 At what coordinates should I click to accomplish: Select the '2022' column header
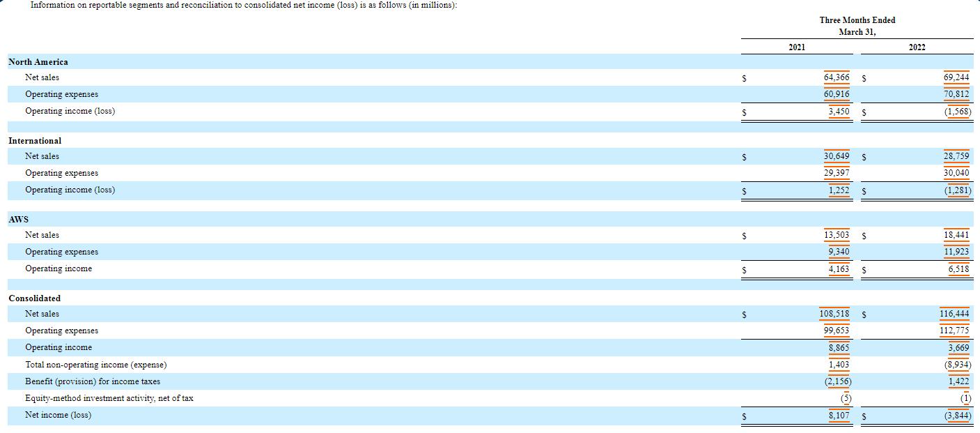click(x=917, y=47)
